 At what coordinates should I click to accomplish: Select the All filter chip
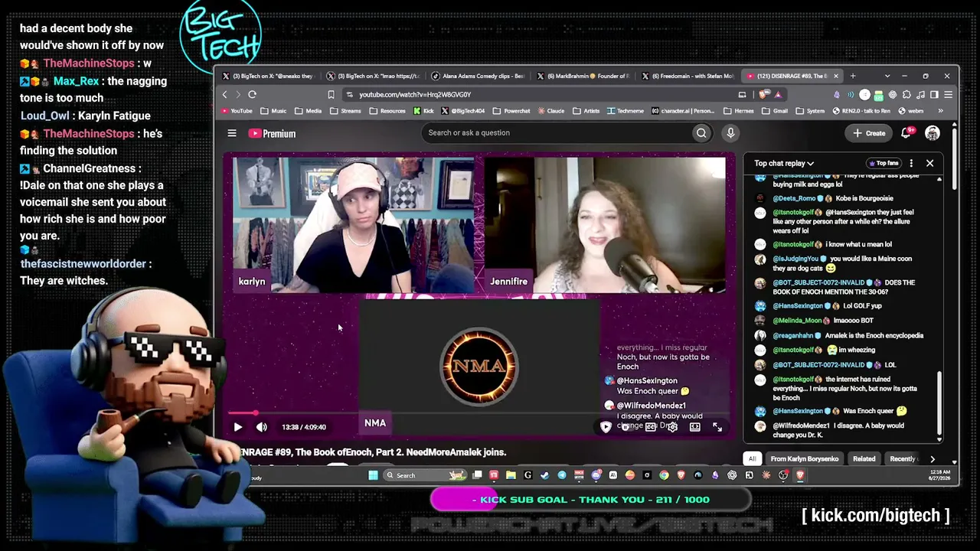tap(752, 459)
